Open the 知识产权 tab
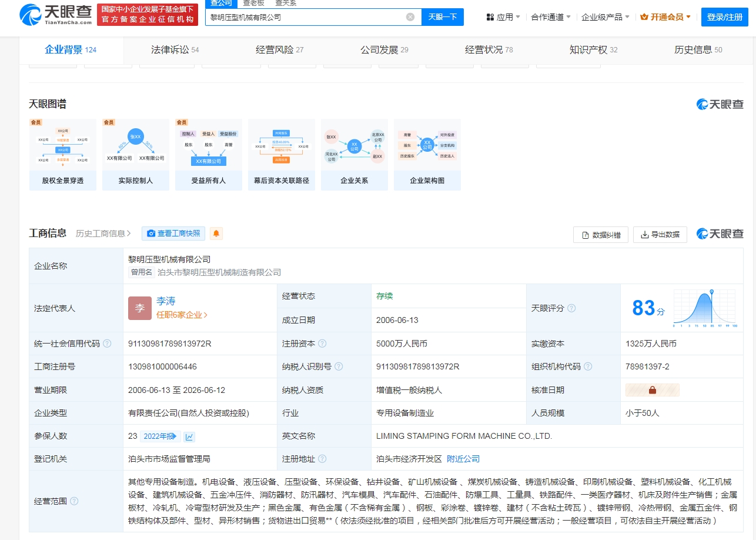 pyautogui.click(x=593, y=50)
